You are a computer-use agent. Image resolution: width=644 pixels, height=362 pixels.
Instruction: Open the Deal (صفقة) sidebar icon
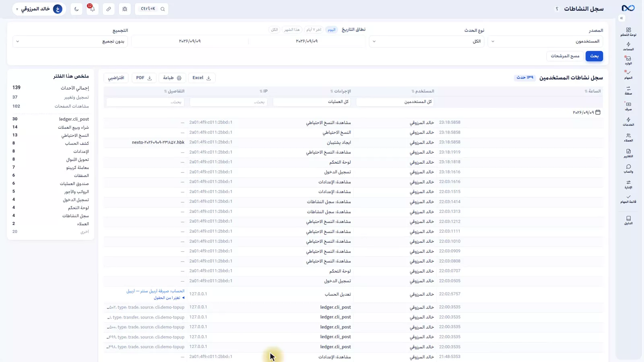coord(628,90)
